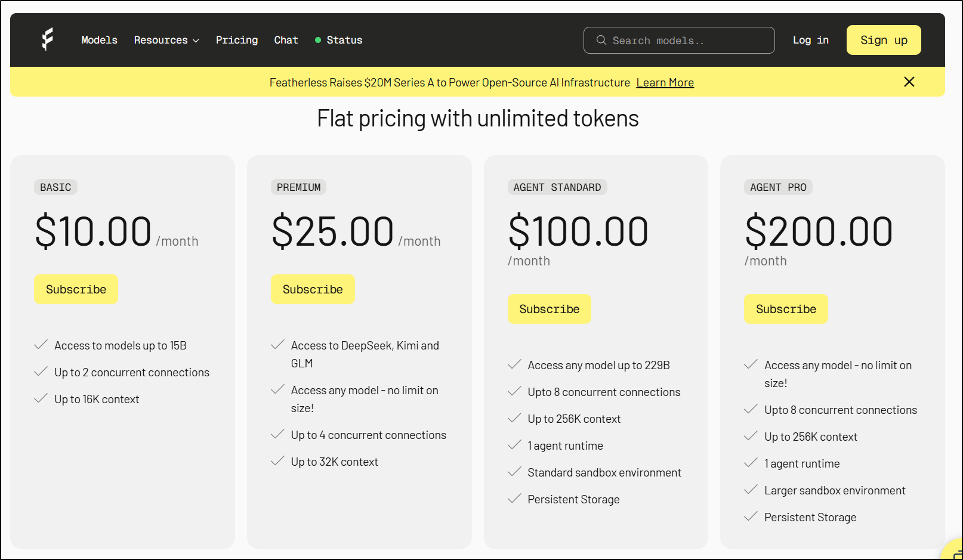
Task: Click the AGENT STANDARD plan label
Action: point(557,187)
